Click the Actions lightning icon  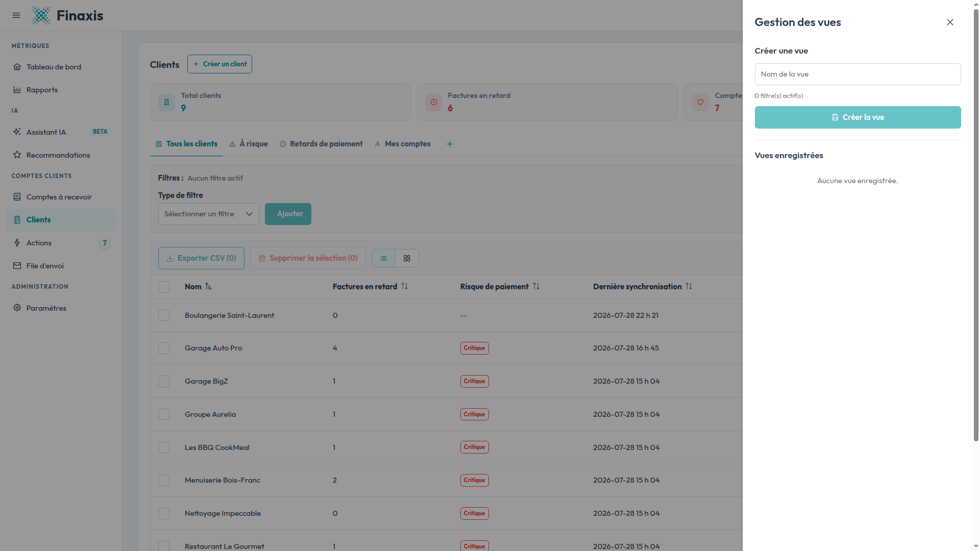[17, 243]
